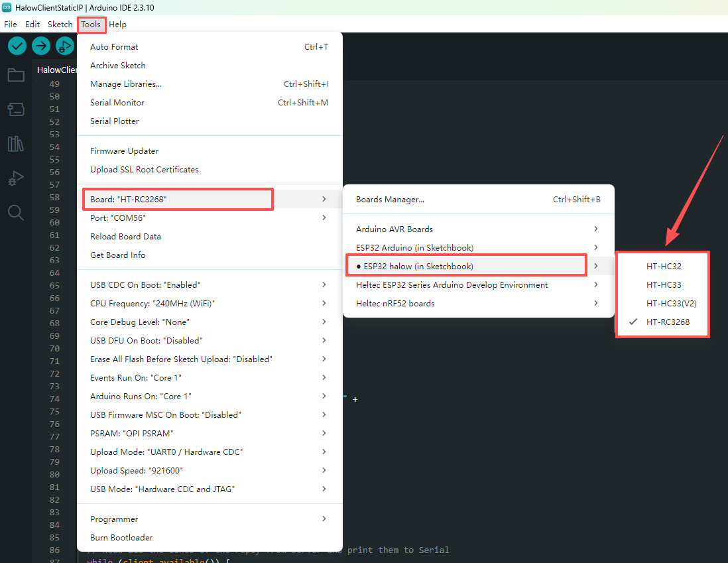Expand Arduino Runs On options
The image size is (728, 563).
[210, 397]
